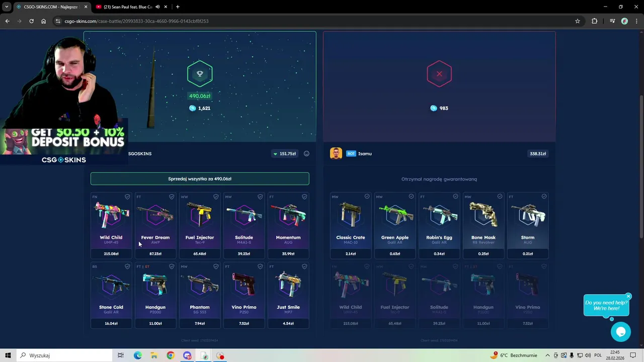
Task: Close the Sean Paul YouTube tab
Action: coord(166,7)
